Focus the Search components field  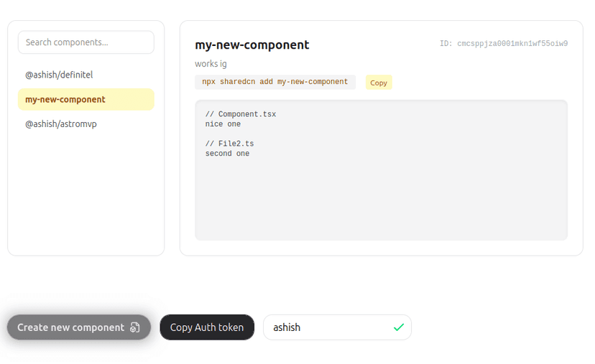coord(86,42)
